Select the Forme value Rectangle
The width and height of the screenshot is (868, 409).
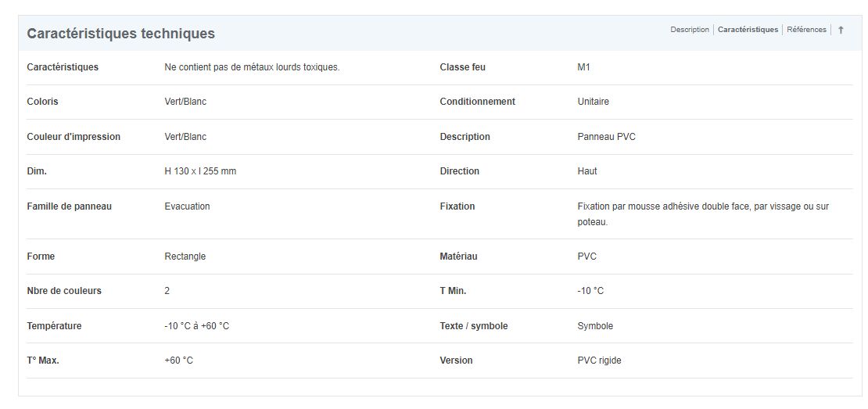(185, 257)
